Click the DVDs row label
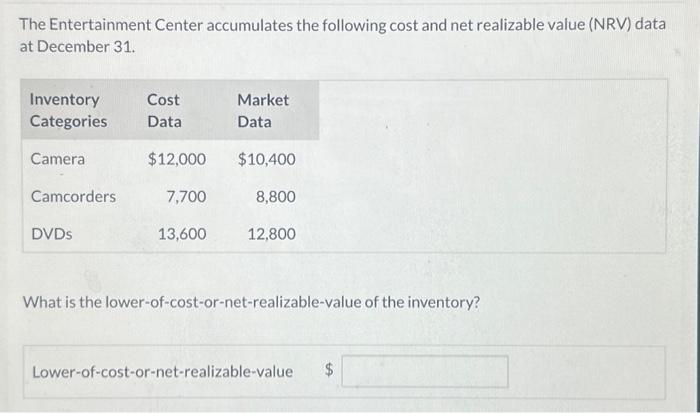 51,234
